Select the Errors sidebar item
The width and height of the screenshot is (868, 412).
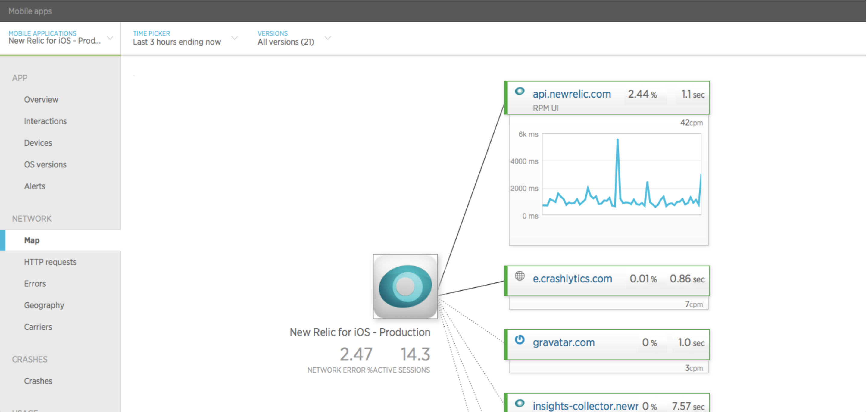(34, 283)
